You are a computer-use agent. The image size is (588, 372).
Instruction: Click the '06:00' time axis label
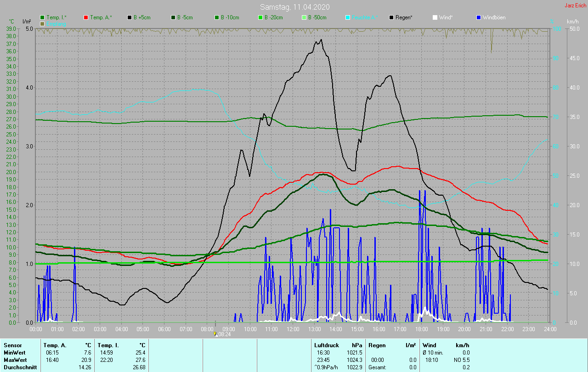coord(164,329)
